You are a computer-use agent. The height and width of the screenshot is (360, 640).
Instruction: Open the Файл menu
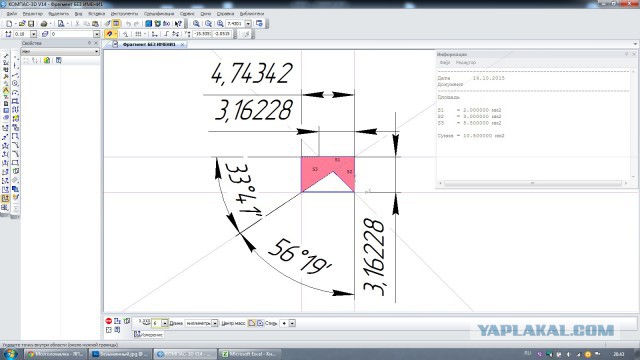click(x=11, y=13)
